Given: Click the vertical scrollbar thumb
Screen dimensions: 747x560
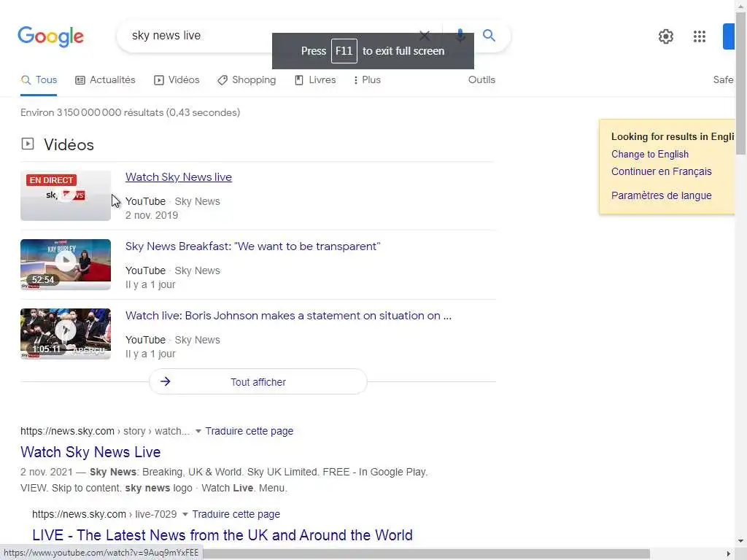Looking at the screenshot, I should (740, 83).
